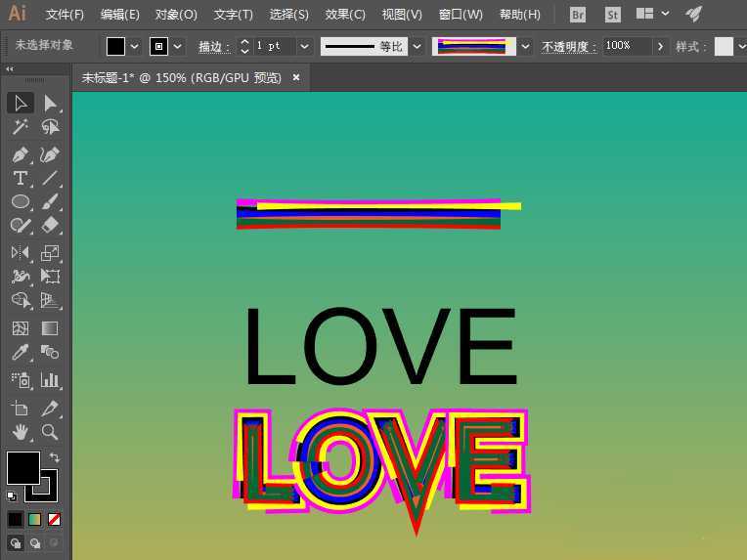Select the Hand tool
The width and height of the screenshot is (747, 560).
20,431
